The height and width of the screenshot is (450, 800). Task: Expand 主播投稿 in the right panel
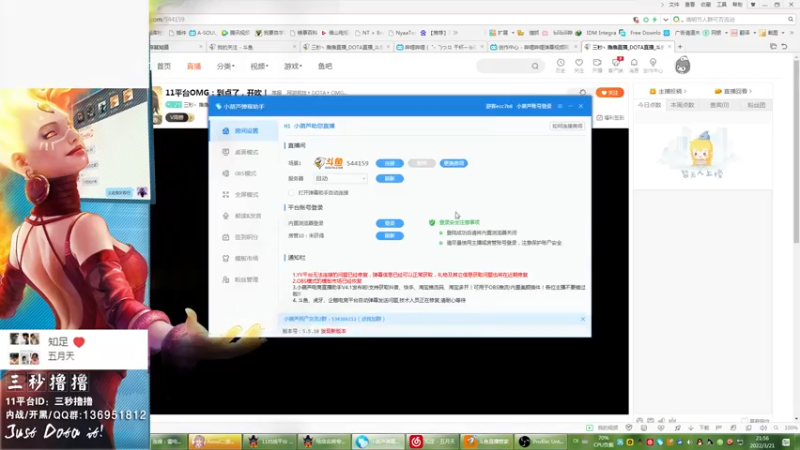[668, 91]
